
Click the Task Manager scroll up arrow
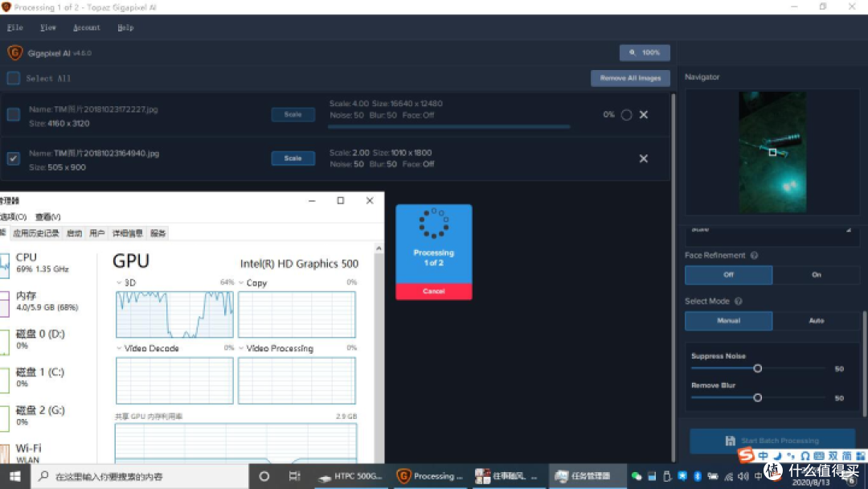(x=379, y=249)
